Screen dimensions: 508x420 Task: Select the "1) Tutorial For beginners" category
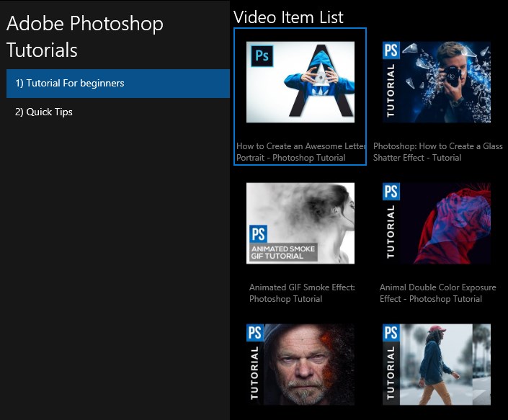pos(118,84)
